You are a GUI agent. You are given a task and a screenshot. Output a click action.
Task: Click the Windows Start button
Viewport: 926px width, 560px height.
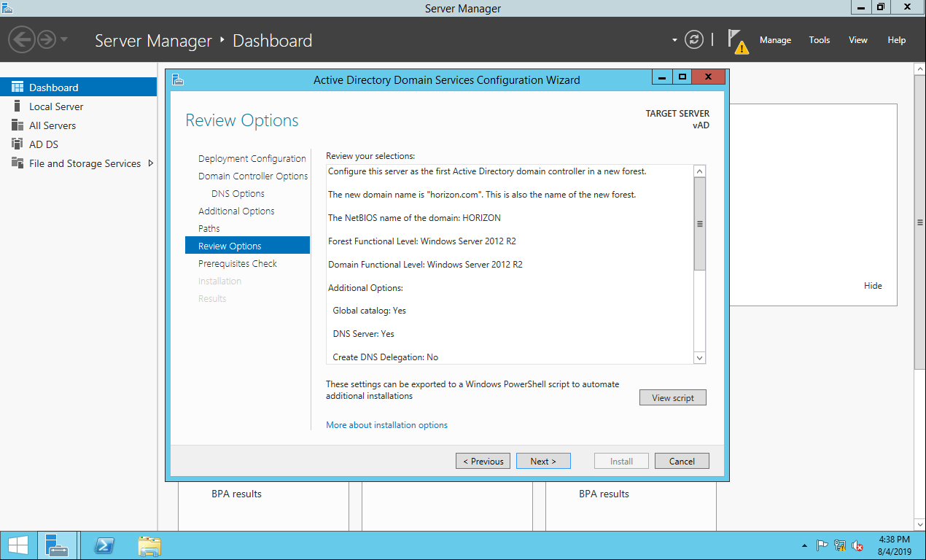pos(18,545)
